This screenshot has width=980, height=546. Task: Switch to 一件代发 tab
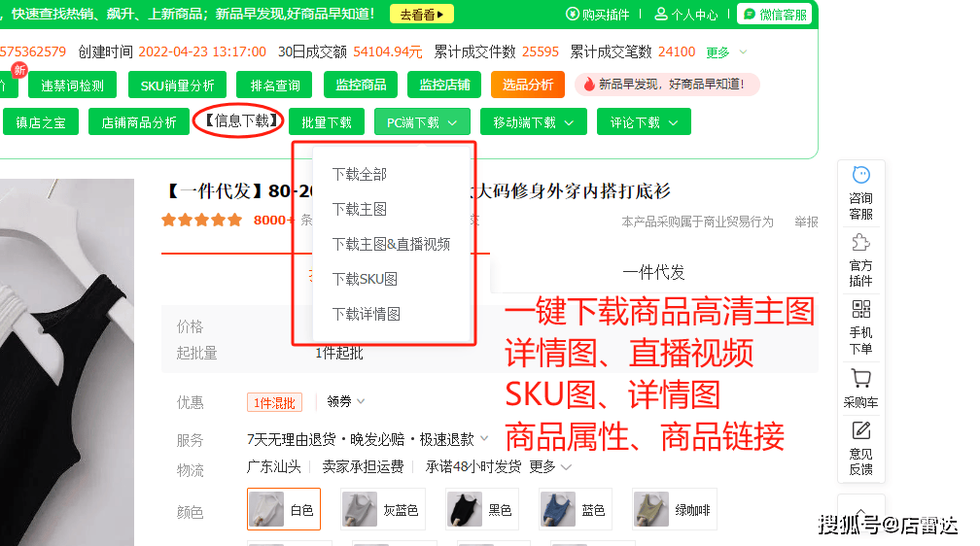point(653,272)
